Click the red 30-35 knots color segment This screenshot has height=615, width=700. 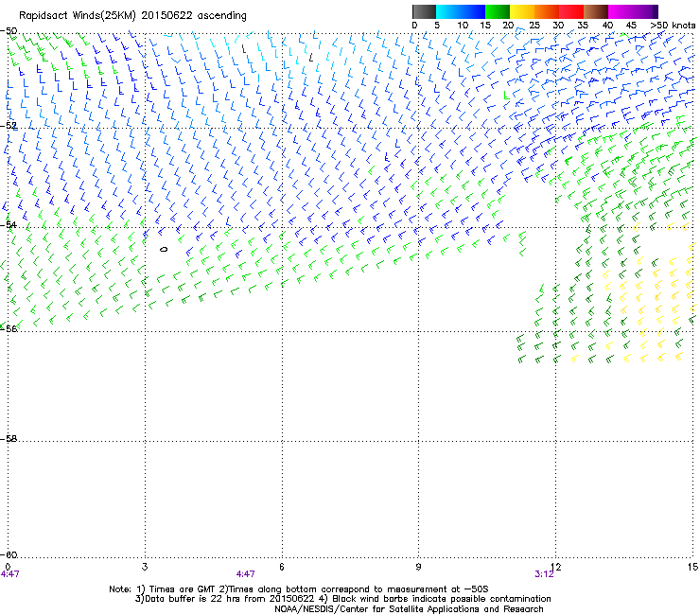tap(571, 11)
